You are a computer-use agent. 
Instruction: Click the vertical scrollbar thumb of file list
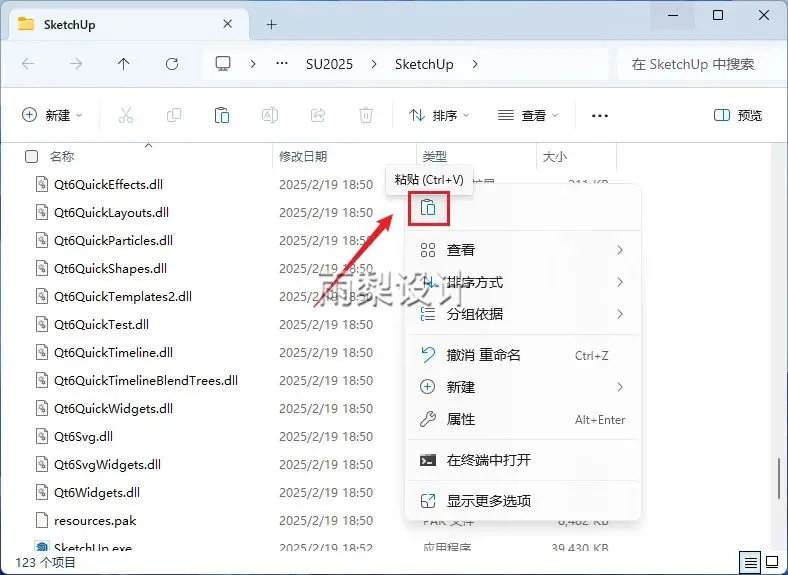(x=779, y=477)
